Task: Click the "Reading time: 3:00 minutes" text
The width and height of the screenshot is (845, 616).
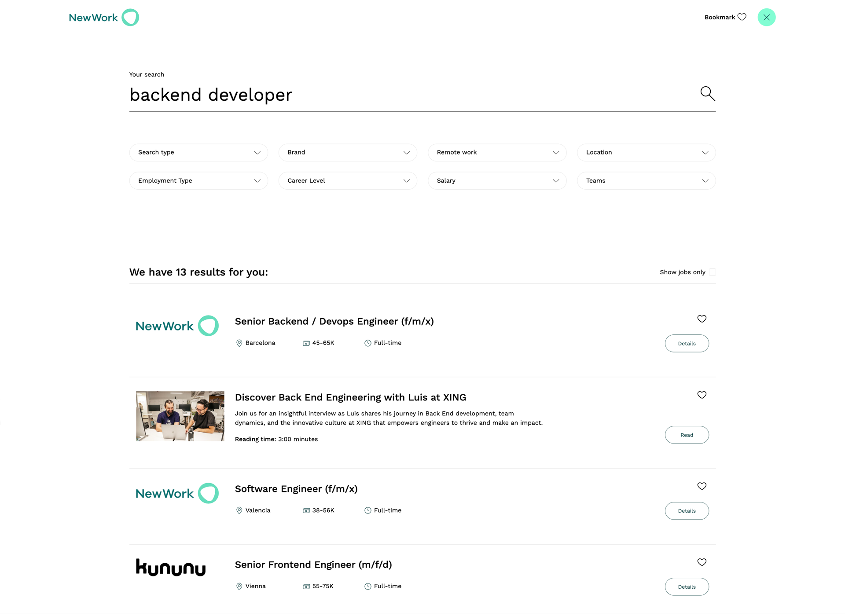Action: (276, 440)
